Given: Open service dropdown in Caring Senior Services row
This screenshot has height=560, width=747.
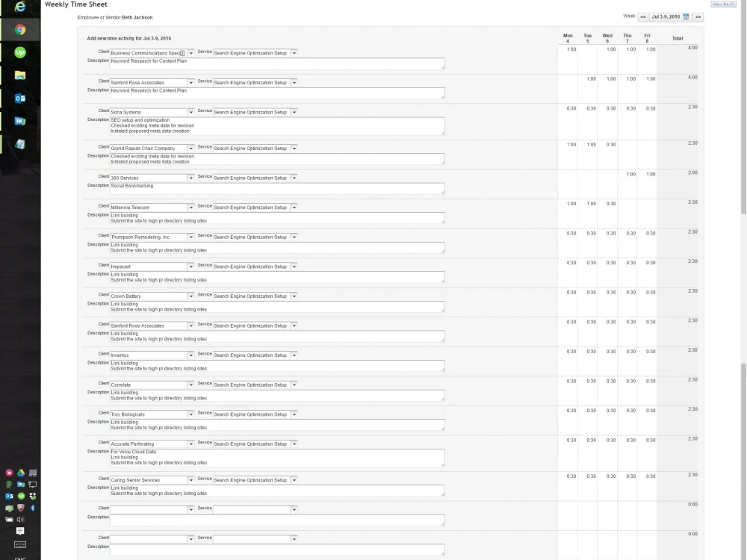Looking at the screenshot, I should click(294, 480).
